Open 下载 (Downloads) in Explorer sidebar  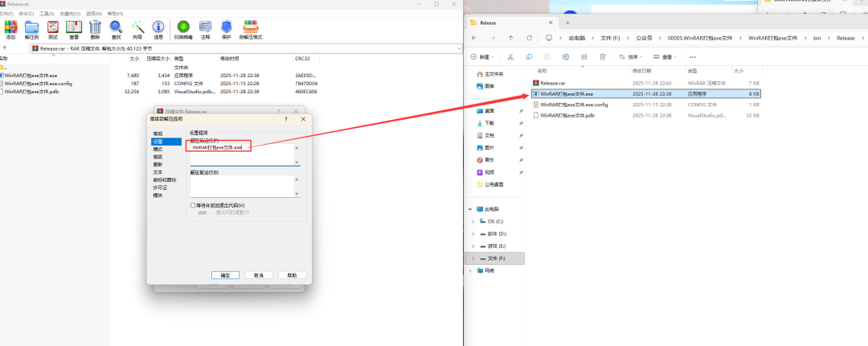(x=489, y=123)
